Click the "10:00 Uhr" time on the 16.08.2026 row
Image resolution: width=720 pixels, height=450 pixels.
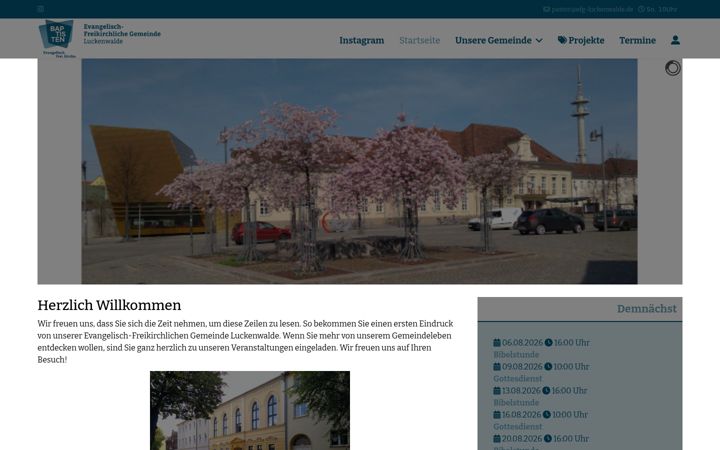coord(570,414)
